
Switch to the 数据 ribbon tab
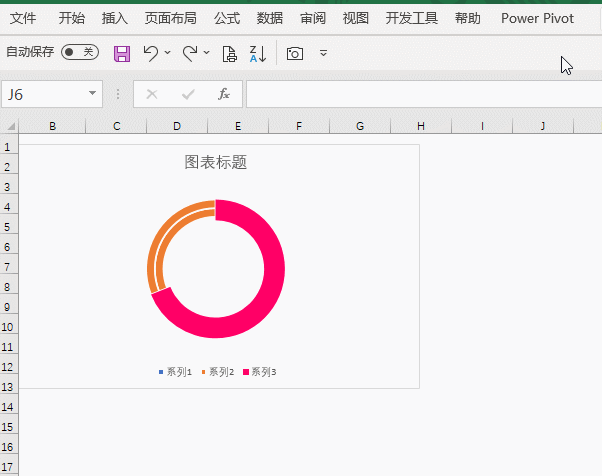point(270,18)
